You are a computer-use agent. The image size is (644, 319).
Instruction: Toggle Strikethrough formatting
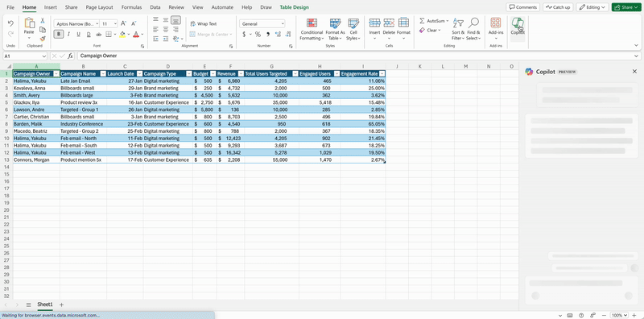pos(98,34)
